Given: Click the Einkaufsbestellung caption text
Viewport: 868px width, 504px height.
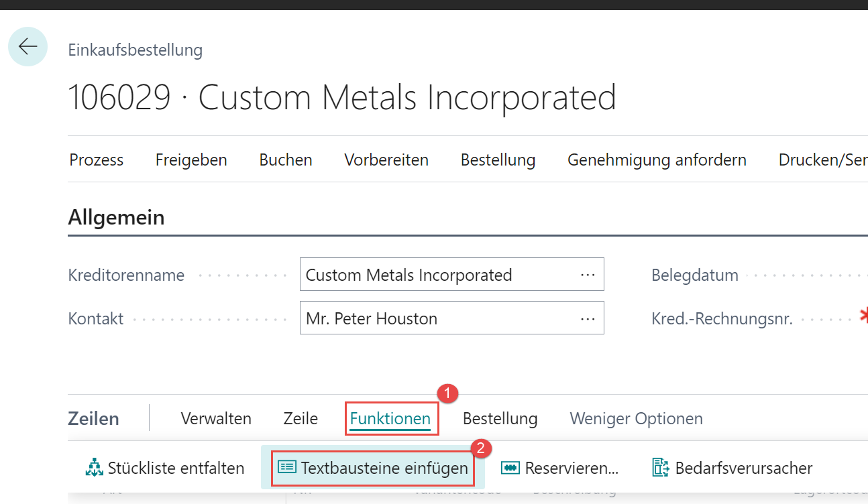Looking at the screenshot, I should click(x=135, y=50).
